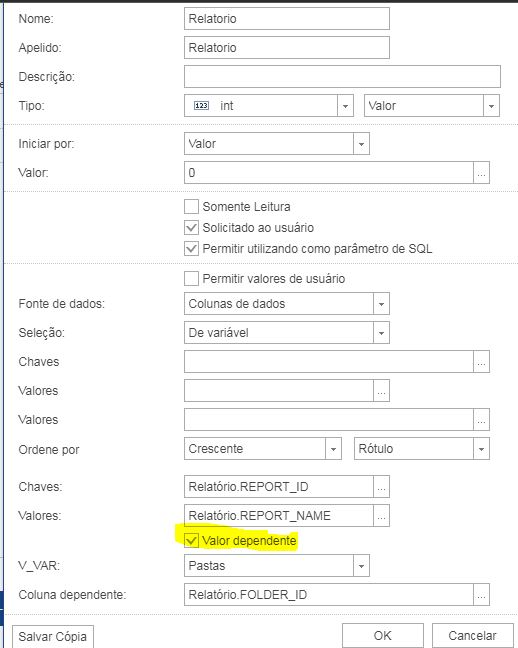Click the ellipsis button beside the Valor field
518x648 pixels.
pyautogui.click(x=481, y=173)
